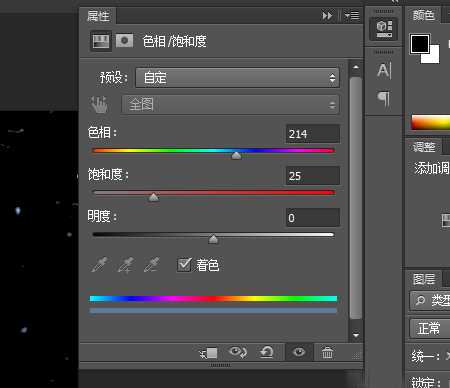Open the 3D panel icon in the dock
The image size is (450, 388).
[x=384, y=29]
